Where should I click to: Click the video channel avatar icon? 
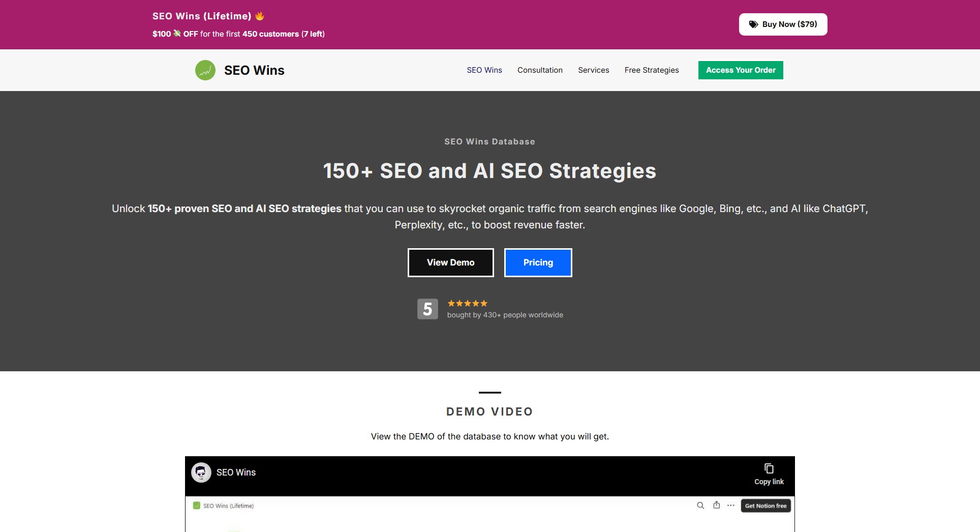click(201, 472)
